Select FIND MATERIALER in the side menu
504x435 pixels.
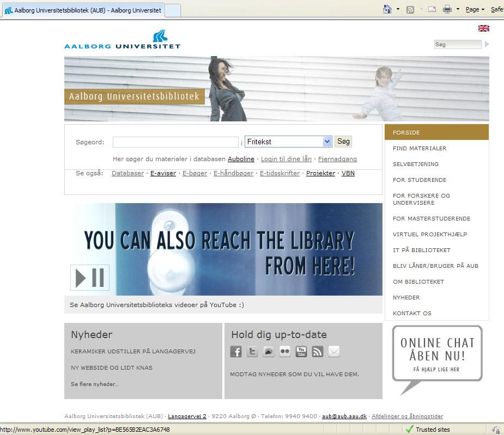click(419, 148)
